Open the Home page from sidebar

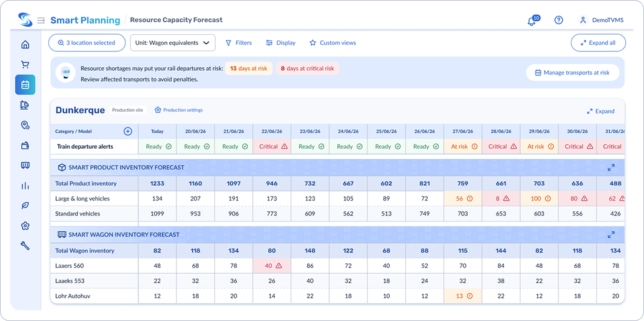25,44
